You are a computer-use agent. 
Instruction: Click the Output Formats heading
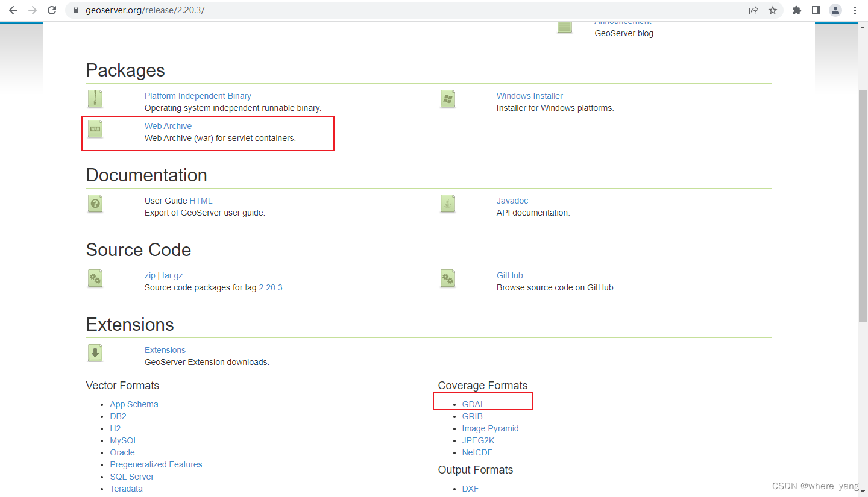(476, 470)
